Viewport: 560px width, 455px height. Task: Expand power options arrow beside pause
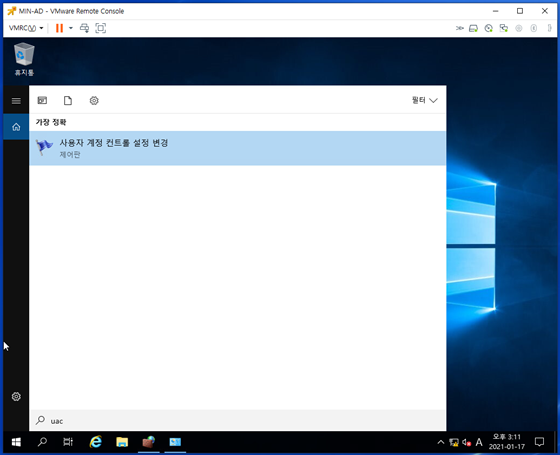pyautogui.click(x=71, y=28)
